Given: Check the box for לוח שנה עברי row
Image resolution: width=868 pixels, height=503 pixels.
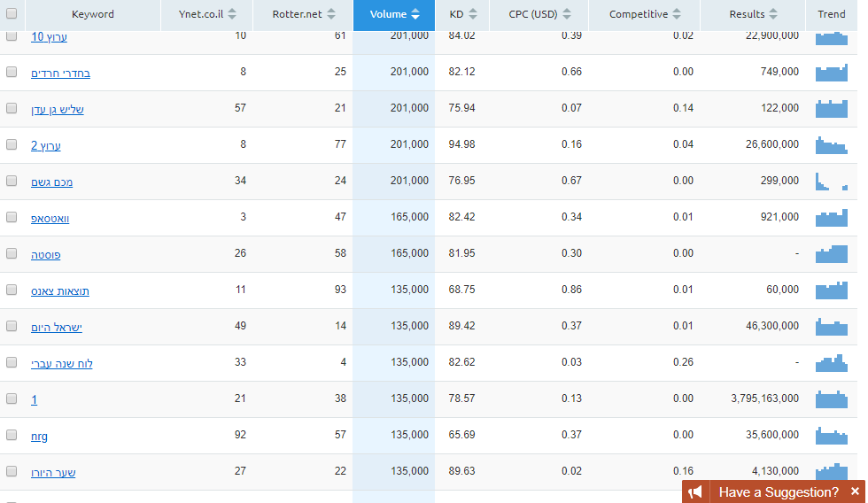Looking at the screenshot, I should [x=12, y=362].
